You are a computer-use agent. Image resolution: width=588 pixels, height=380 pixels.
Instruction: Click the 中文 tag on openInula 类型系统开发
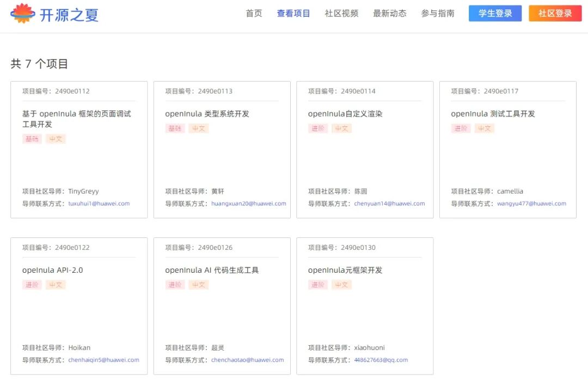click(x=199, y=128)
